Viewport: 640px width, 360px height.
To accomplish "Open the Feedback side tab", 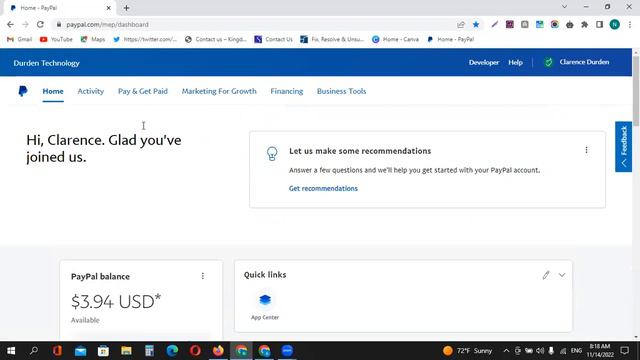I will (623, 147).
